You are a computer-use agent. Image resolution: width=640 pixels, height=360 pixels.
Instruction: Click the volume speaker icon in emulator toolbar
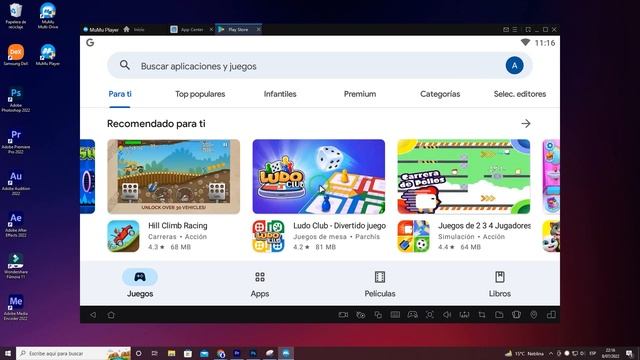[447, 315]
